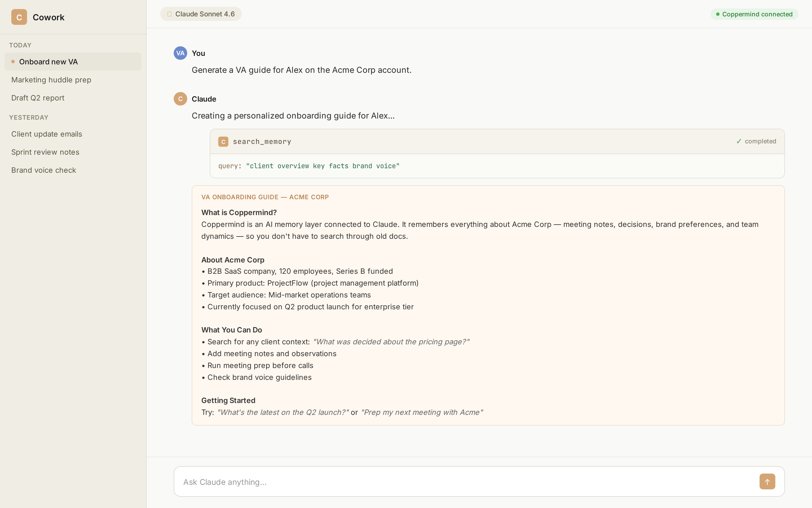
Task: Click the Mid-market operations teams bullet
Action: tap(286, 295)
